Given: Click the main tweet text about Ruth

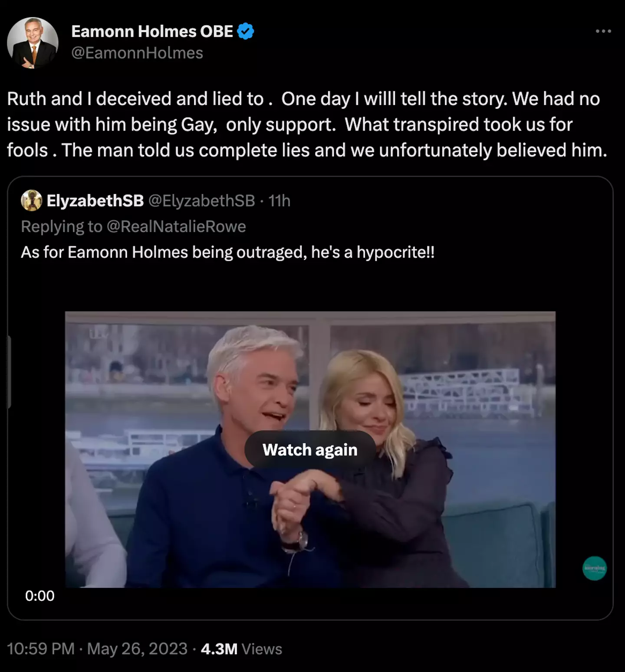Looking at the screenshot, I should (304, 125).
